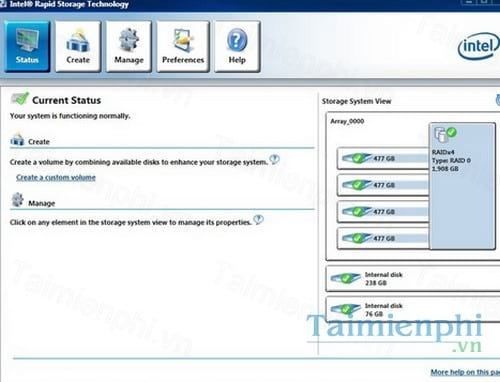
Task: Go to the Preferences tab
Action: tap(183, 46)
